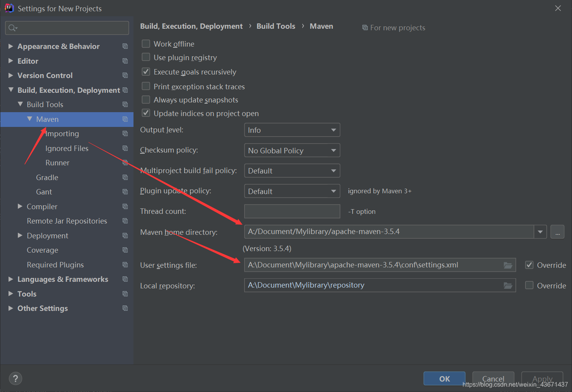This screenshot has width=572, height=392.
Task: Expand the Compiler tree node
Action: tap(20, 206)
